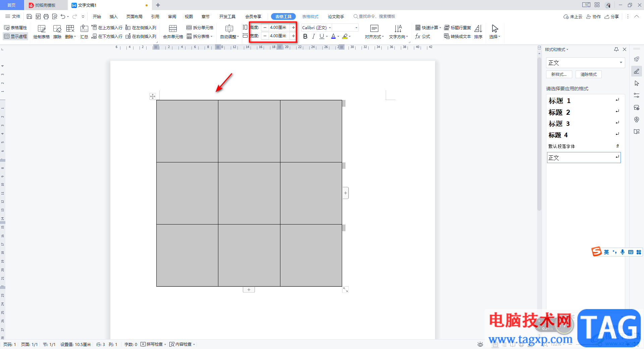Image resolution: width=644 pixels, height=349 pixels.
Task: Switch to the Page Layout (页面布局) tab
Action: click(135, 16)
